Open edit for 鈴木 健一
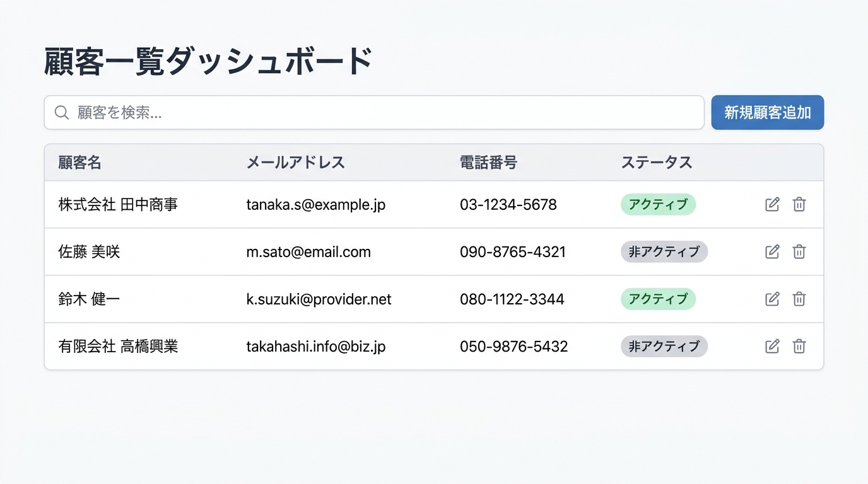The height and width of the screenshot is (484, 868). tap(772, 299)
